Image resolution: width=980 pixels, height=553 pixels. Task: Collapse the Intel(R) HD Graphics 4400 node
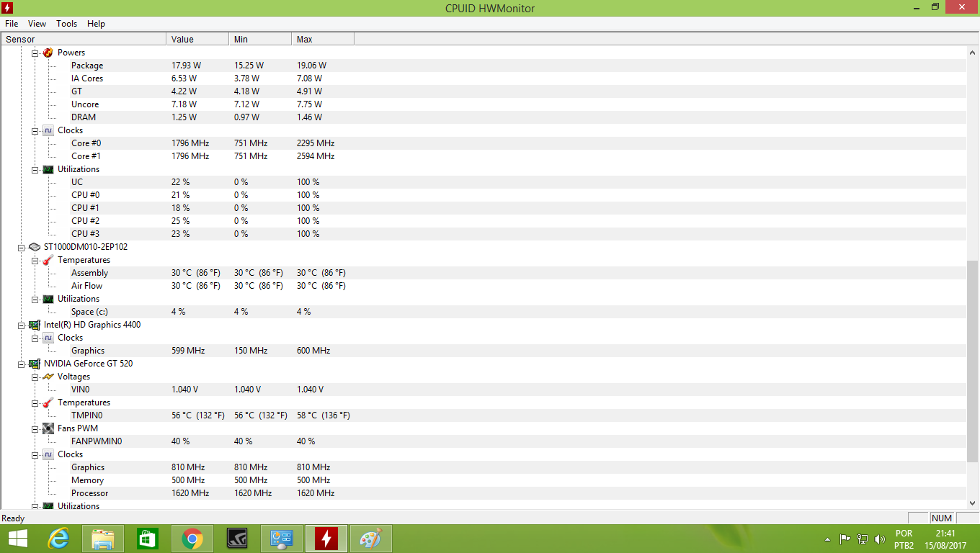click(x=21, y=325)
